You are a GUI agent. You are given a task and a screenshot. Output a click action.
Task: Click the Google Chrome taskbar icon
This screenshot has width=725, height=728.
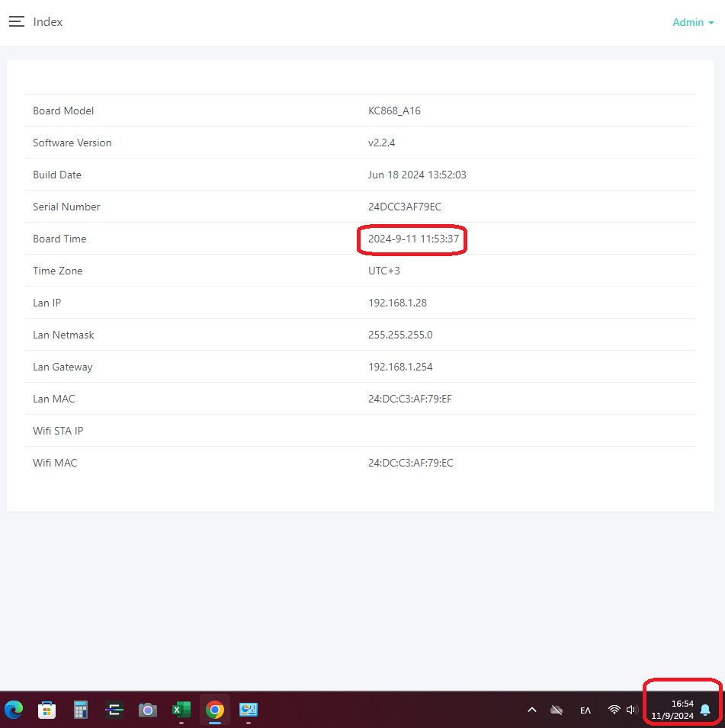pyautogui.click(x=215, y=710)
